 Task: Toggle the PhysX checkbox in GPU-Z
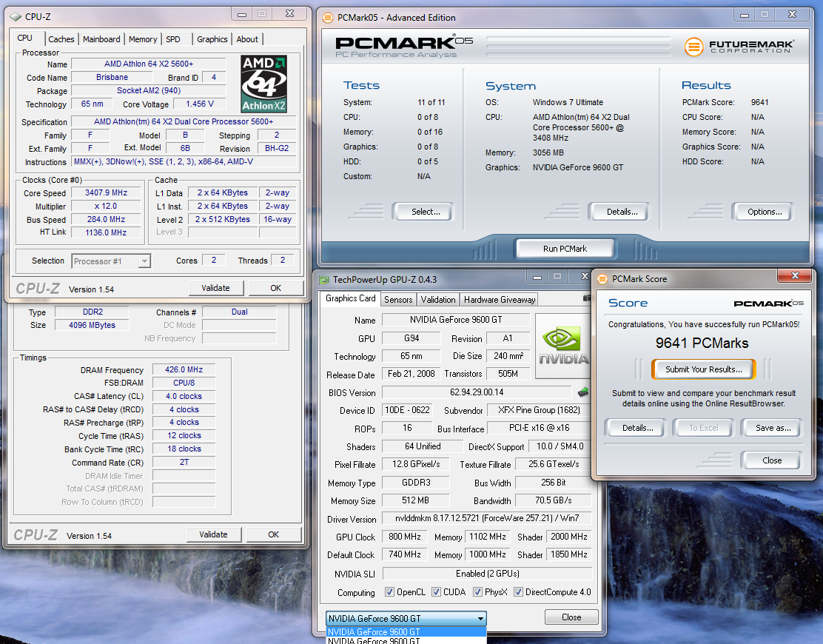477,592
